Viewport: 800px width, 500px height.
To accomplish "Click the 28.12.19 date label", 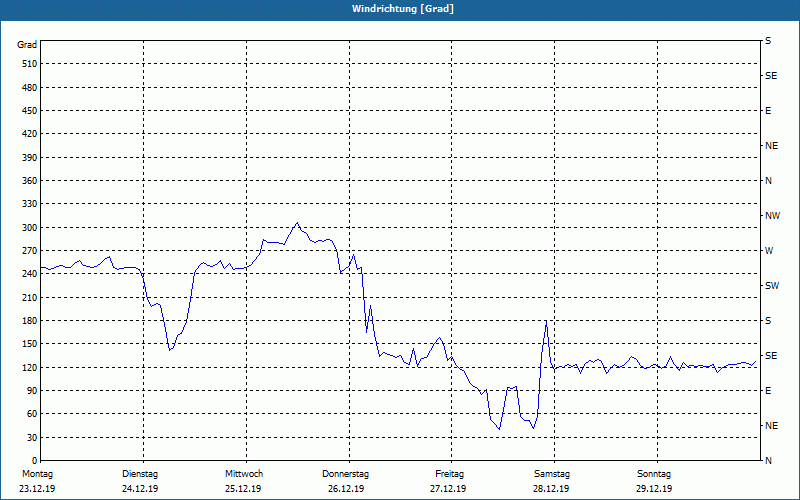I will [x=551, y=489].
